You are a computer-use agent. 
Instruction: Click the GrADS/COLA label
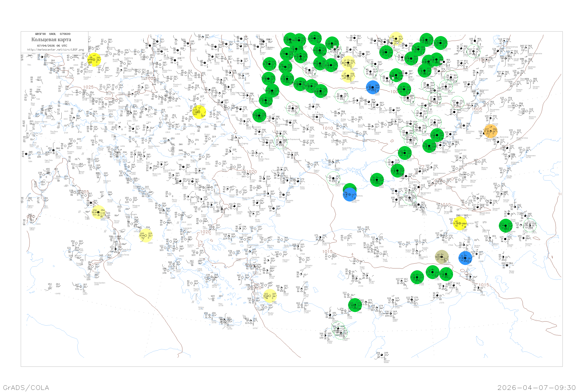[26, 387]
